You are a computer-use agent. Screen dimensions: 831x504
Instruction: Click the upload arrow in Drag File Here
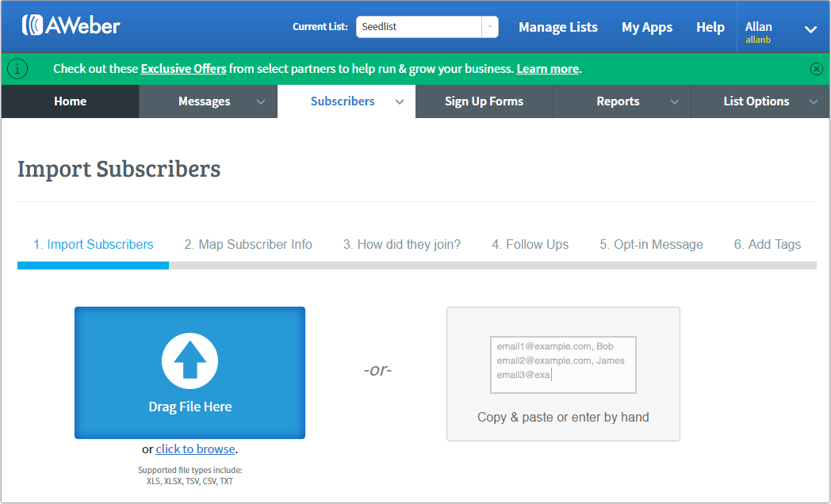coord(190,361)
